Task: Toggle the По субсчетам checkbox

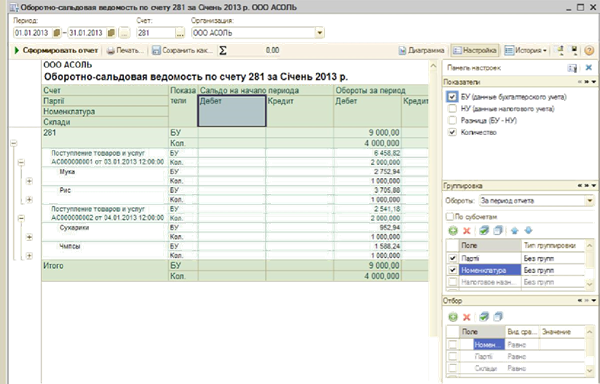Action: 450,216
